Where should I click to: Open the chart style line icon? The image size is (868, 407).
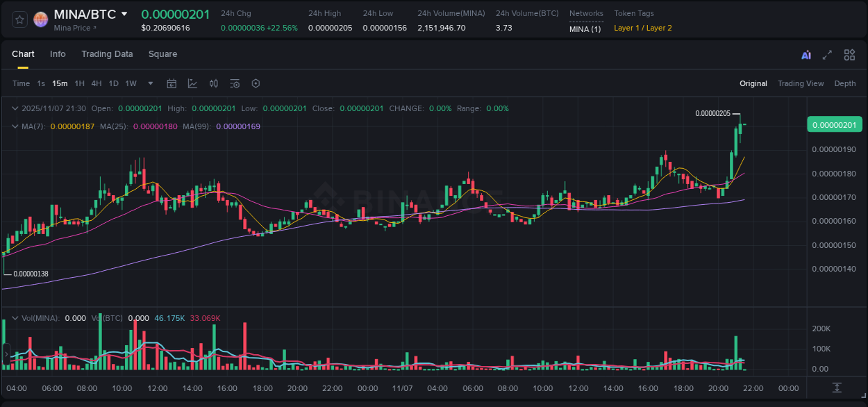(192, 83)
